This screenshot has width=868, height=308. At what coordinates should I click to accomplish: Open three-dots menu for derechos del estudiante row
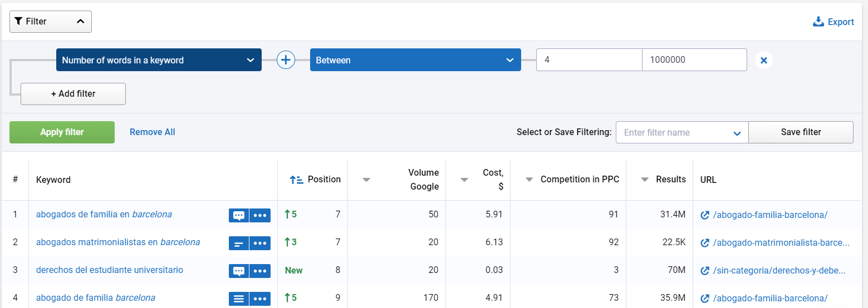tap(259, 271)
